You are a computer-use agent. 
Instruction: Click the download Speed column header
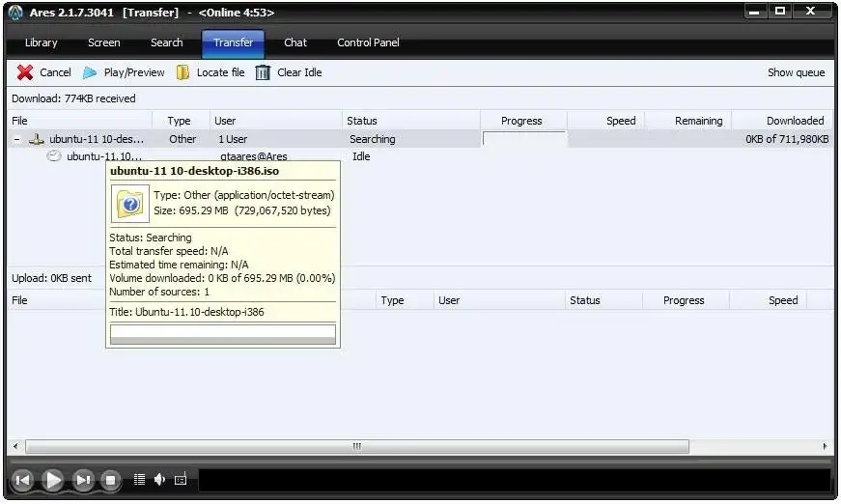pos(605,121)
